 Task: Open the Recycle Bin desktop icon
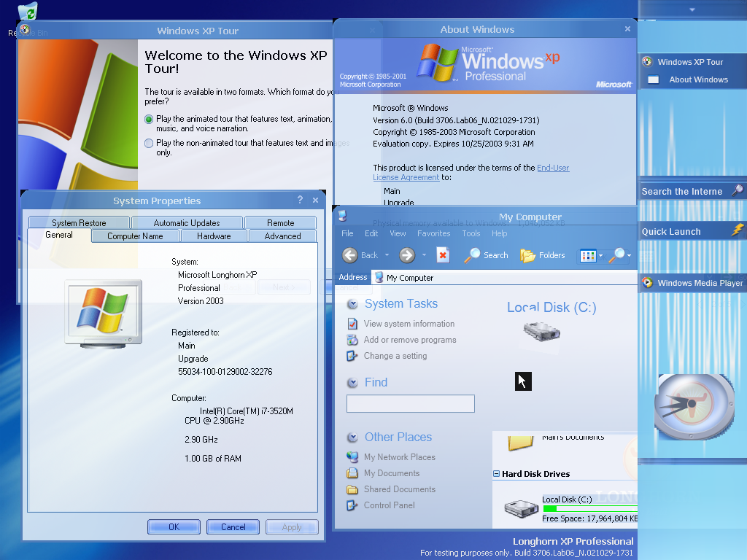28,19
